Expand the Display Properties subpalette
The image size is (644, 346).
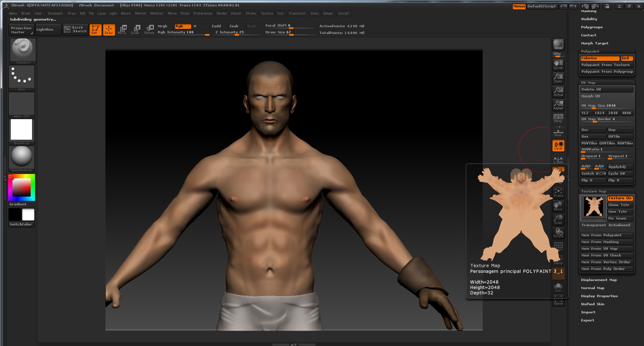click(x=599, y=296)
